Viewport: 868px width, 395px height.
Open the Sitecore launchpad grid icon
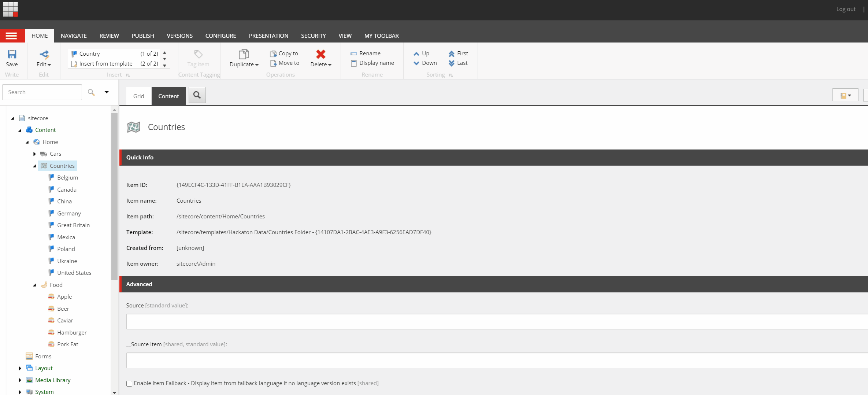point(10,9)
